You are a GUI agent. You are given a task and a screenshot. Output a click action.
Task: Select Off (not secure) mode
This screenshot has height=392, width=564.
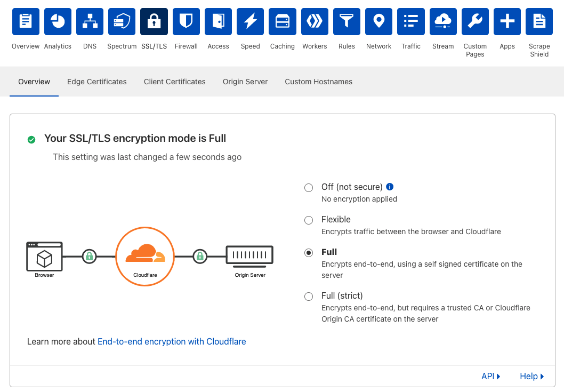308,187
